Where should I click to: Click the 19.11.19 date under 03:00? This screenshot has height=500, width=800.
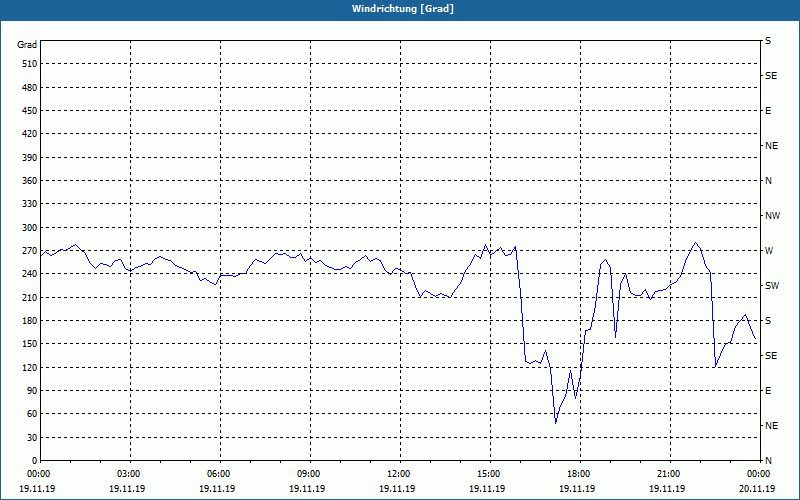click(x=127, y=489)
